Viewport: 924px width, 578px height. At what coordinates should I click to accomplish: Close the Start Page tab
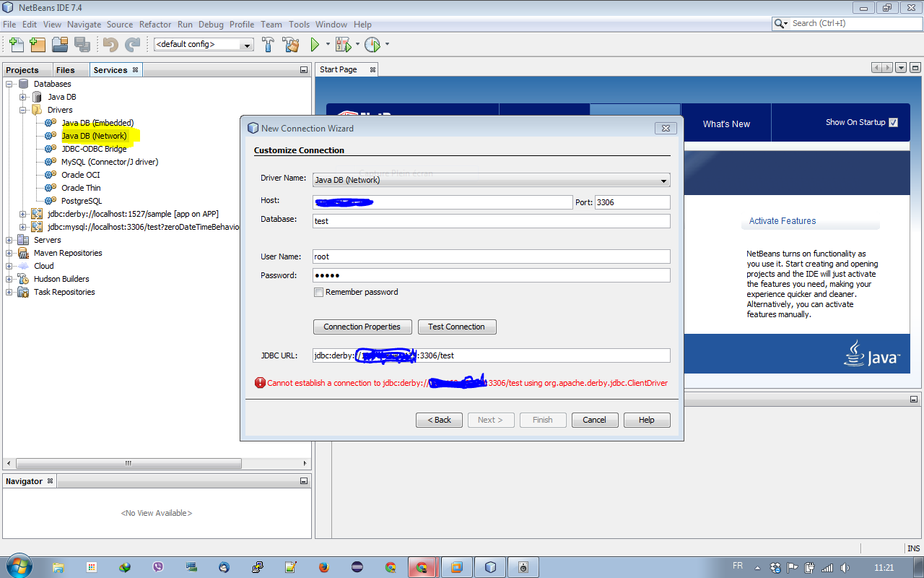click(x=373, y=69)
